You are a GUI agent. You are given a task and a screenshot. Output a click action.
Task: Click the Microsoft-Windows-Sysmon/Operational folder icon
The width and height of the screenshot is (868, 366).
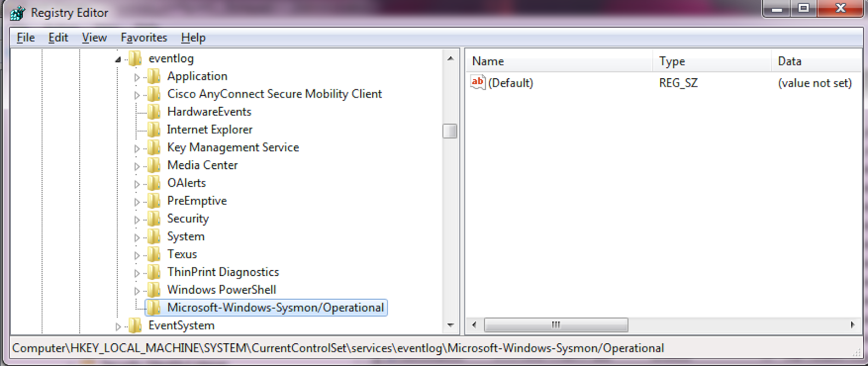[154, 307]
